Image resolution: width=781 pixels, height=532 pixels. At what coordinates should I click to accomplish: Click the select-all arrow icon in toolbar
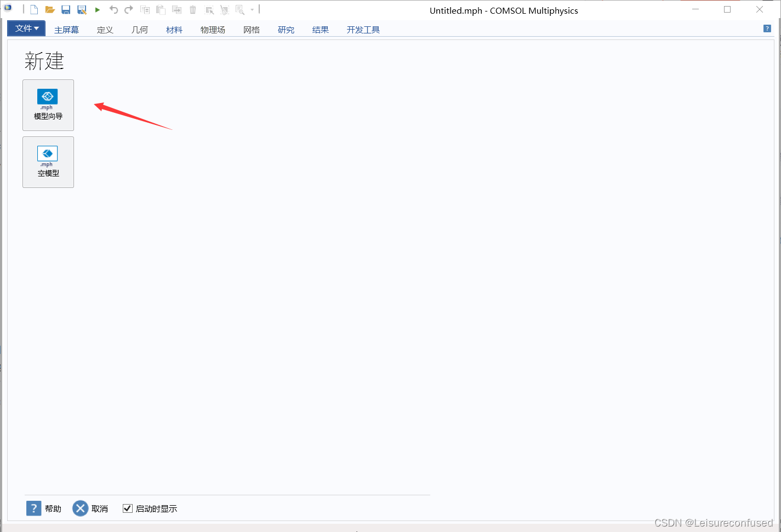pos(209,10)
